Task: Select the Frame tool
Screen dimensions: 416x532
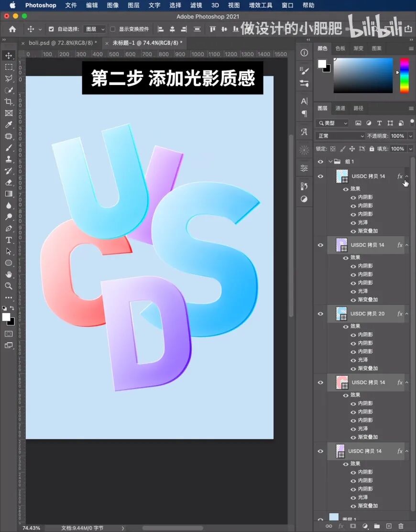Action: pyautogui.click(x=9, y=113)
